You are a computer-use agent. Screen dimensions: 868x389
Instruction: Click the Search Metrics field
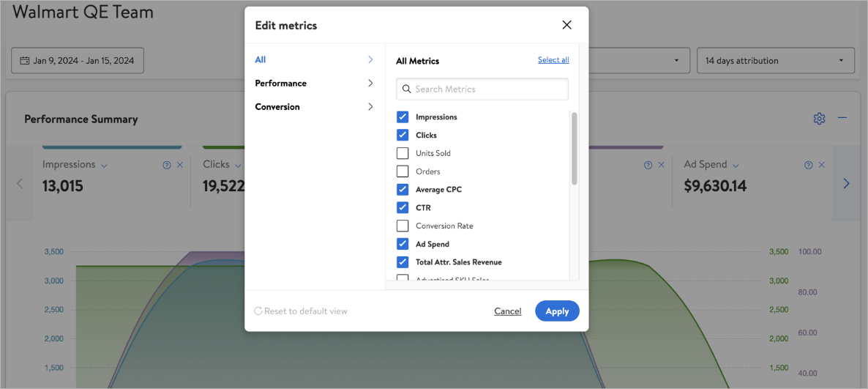click(483, 89)
